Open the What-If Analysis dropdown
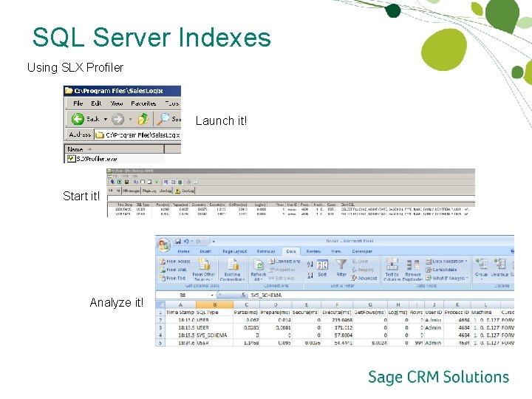 pyautogui.click(x=447, y=278)
